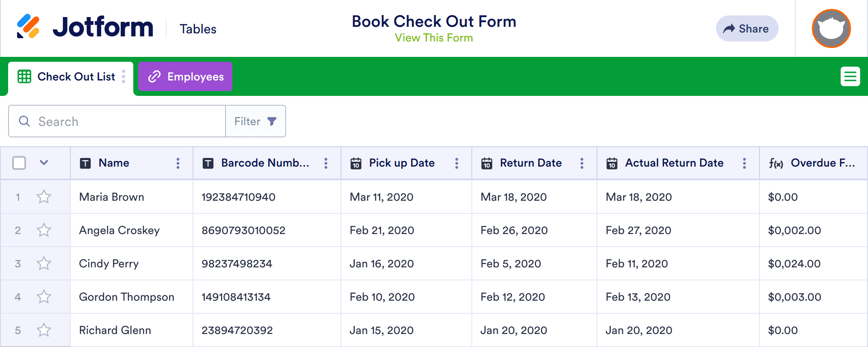The height and width of the screenshot is (347, 868).
Task: Expand the row selection chevron dropdown
Action: (44, 163)
